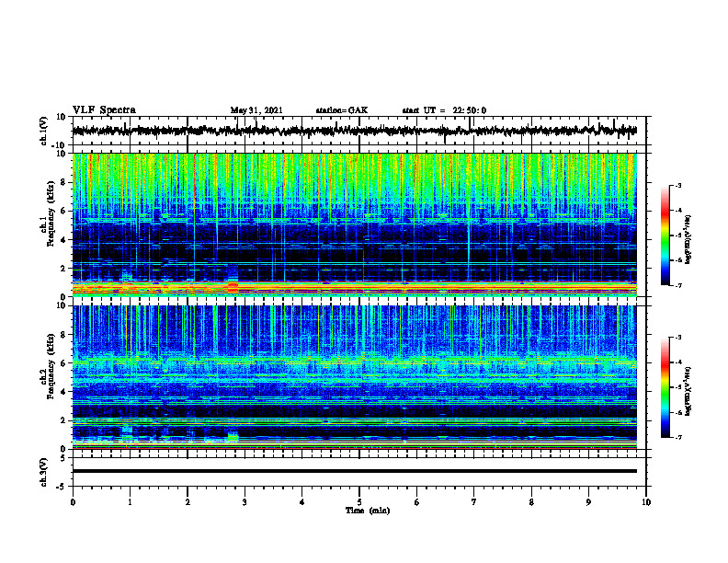The width and height of the screenshot is (728, 563).
Task: Click the "Time (min)" x-axis title
Action: 368,511
